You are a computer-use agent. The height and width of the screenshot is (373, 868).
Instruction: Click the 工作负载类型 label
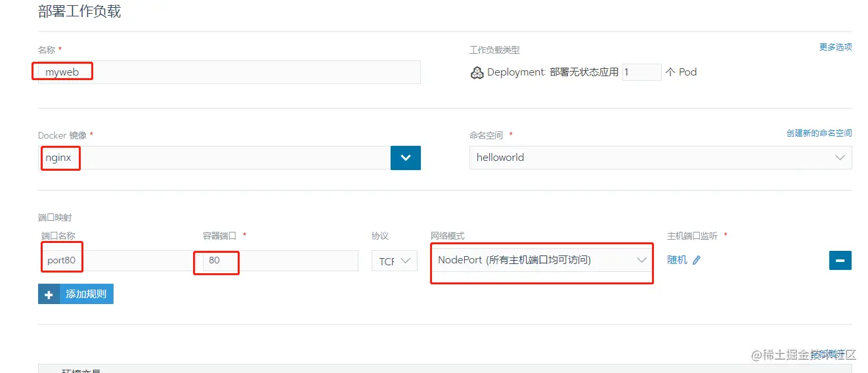tap(494, 50)
